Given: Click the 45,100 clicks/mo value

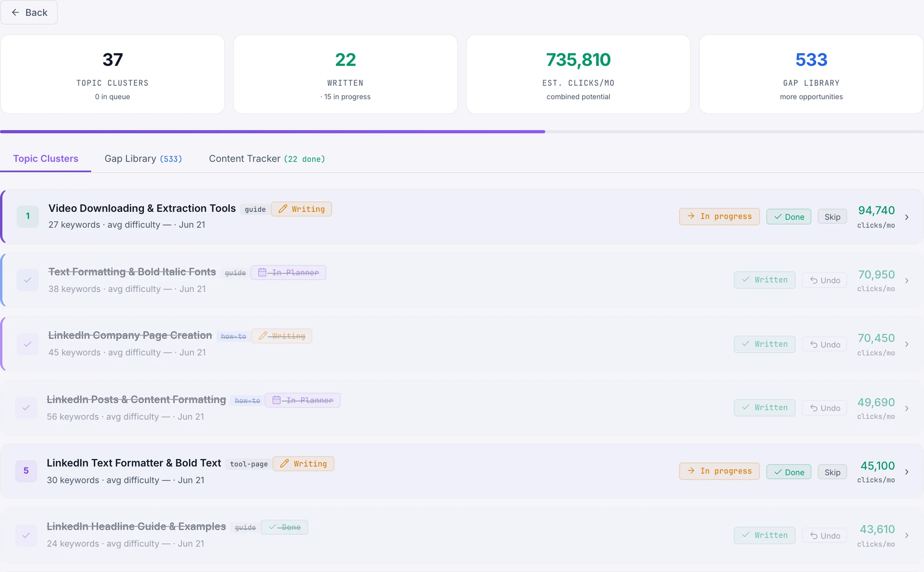Looking at the screenshot, I should pyautogui.click(x=877, y=466).
